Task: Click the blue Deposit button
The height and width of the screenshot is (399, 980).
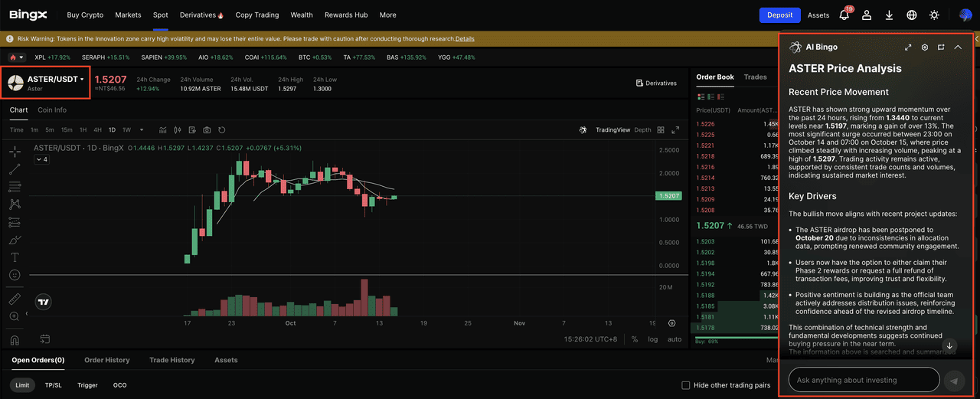Action: tap(779, 15)
